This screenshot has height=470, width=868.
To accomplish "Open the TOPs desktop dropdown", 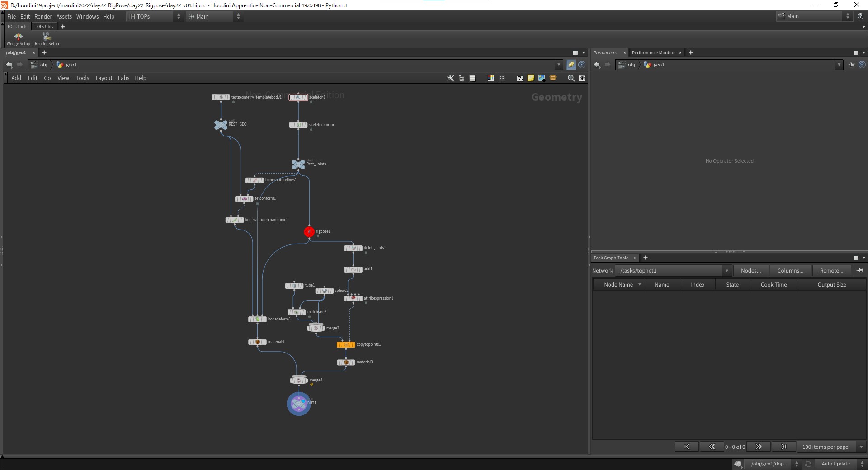I will [x=155, y=16].
